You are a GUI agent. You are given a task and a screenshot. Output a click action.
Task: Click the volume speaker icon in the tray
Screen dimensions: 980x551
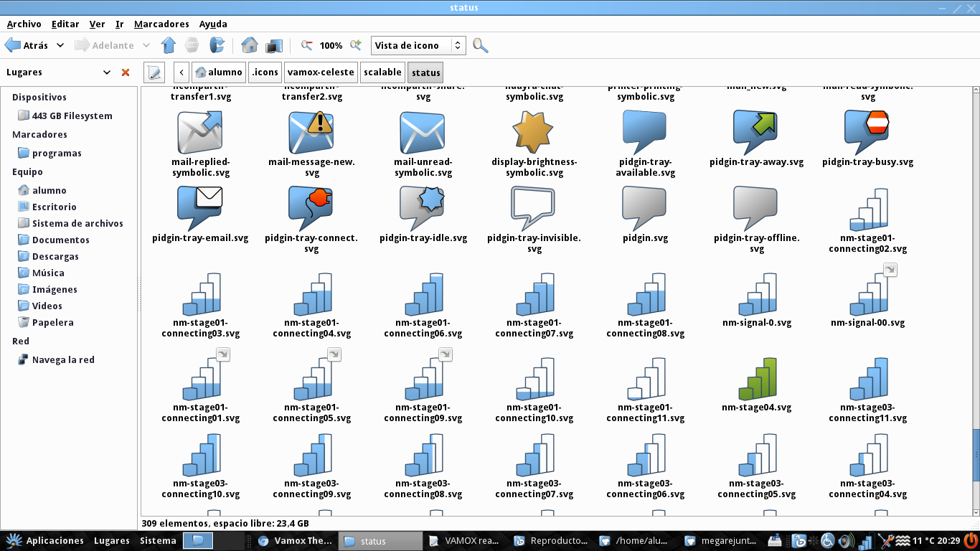point(845,540)
